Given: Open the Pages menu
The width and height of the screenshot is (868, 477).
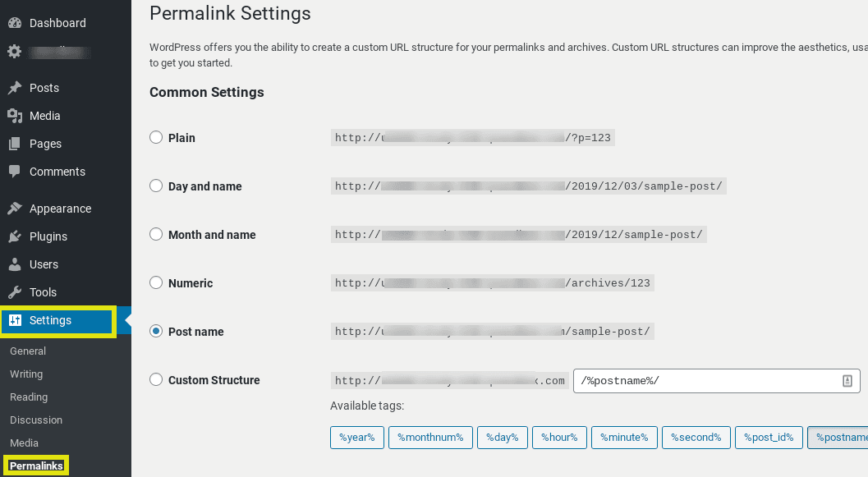Looking at the screenshot, I should tap(45, 144).
